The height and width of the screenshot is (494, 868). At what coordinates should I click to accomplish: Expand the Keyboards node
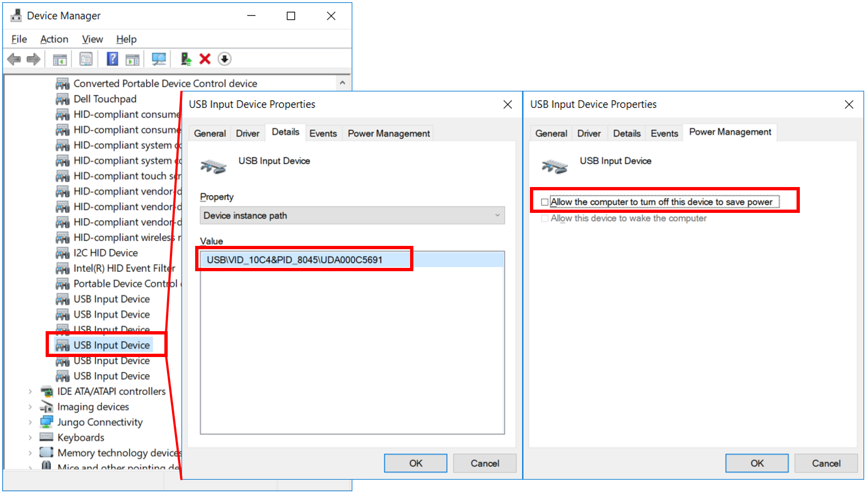point(30,438)
